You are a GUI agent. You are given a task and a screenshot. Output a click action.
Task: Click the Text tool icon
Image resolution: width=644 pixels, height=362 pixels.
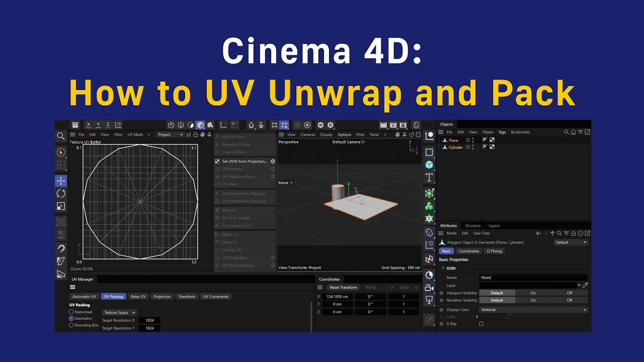[x=429, y=177]
